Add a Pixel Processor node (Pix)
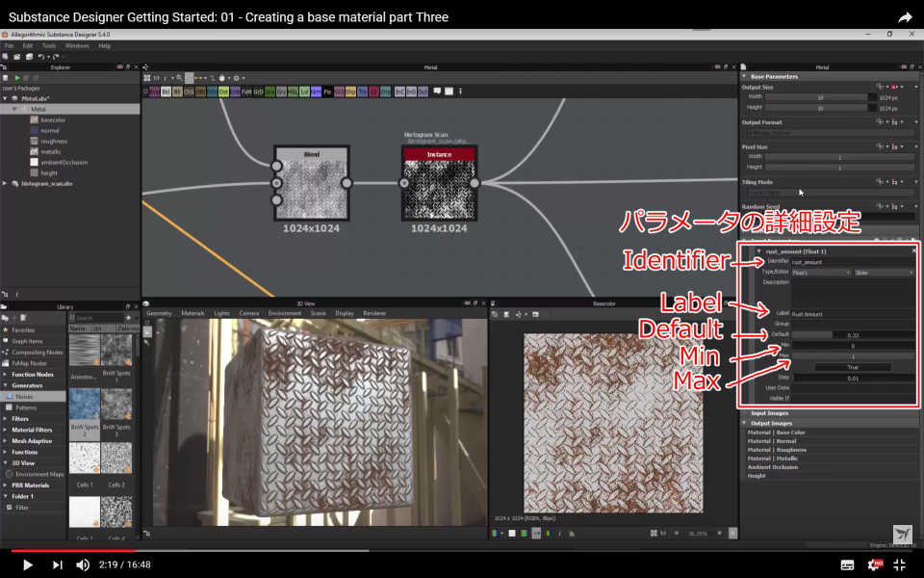 click(327, 92)
